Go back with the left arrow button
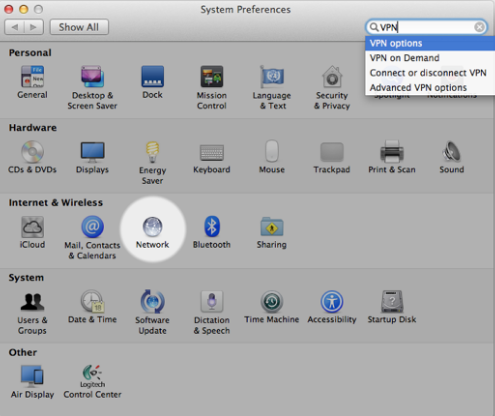Viewport: 495px width, 416px height. click(x=14, y=27)
